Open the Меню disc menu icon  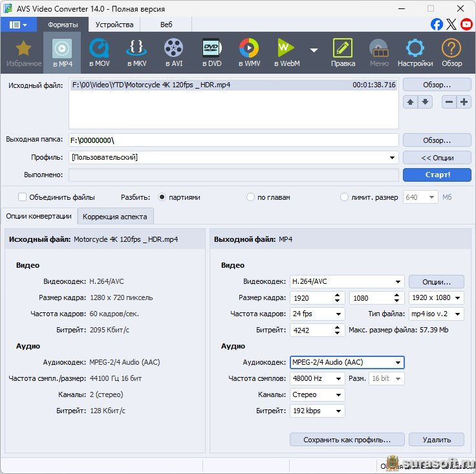(x=379, y=53)
